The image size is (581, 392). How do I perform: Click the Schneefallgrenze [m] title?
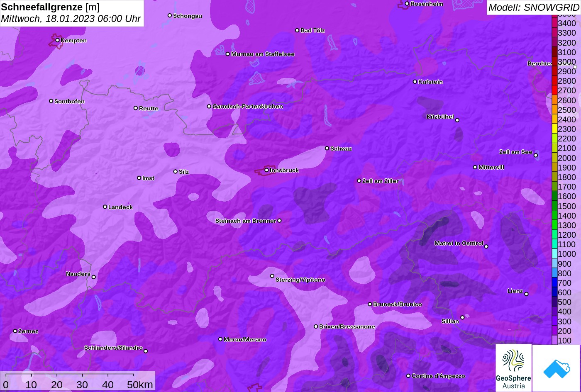[50, 7]
